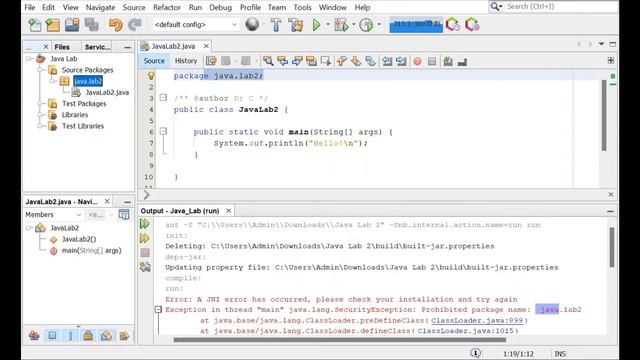The height and width of the screenshot is (360, 640).
Task: Click the globe browser icon in toolbar
Action: coord(252,25)
